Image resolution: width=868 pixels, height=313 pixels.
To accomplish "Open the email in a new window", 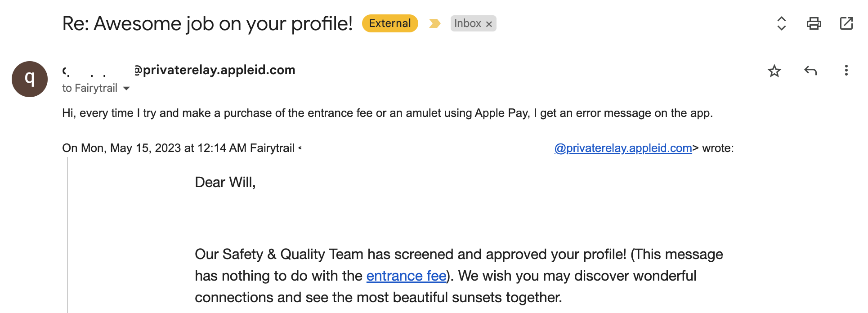I will [x=846, y=23].
